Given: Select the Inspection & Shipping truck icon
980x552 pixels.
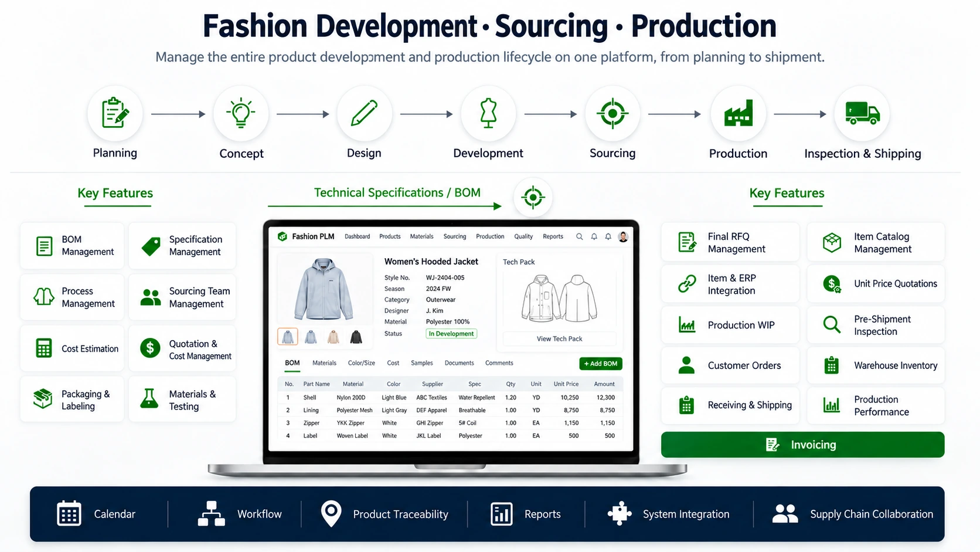Looking at the screenshot, I should pyautogui.click(x=862, y=113).
